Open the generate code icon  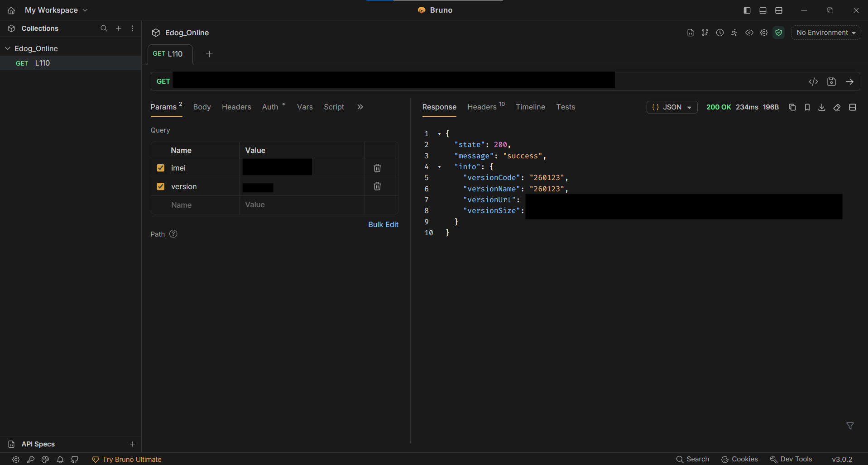click(x=813, y=82)
